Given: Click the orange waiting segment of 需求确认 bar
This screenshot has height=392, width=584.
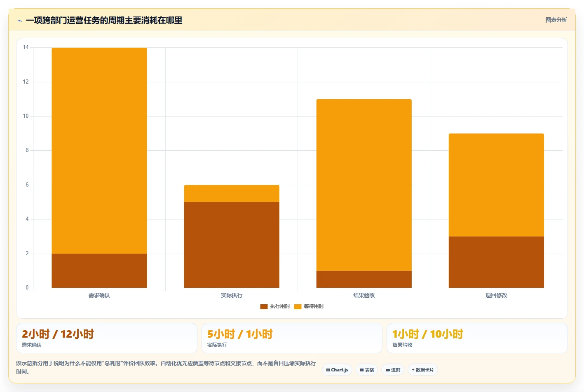Looking at the screenshot, I should 99,151.
